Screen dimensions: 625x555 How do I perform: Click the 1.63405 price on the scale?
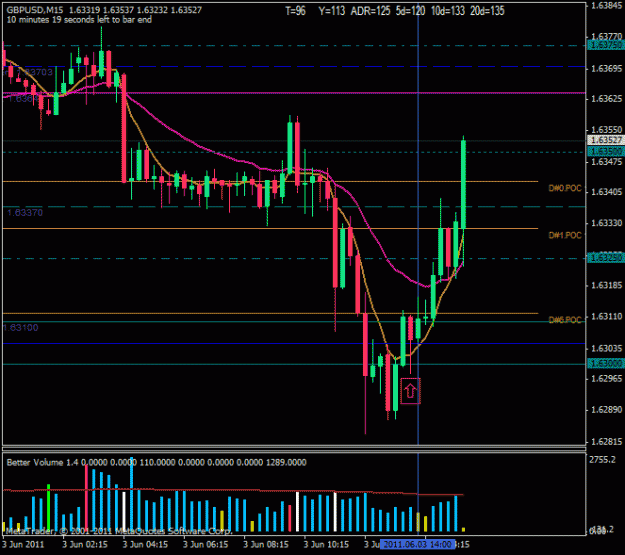607,192
